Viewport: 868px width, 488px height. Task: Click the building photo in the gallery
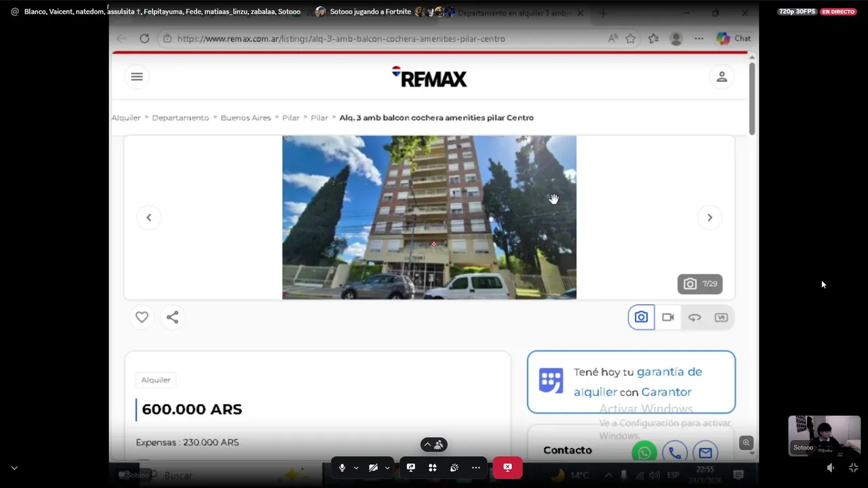pos(429,218)
